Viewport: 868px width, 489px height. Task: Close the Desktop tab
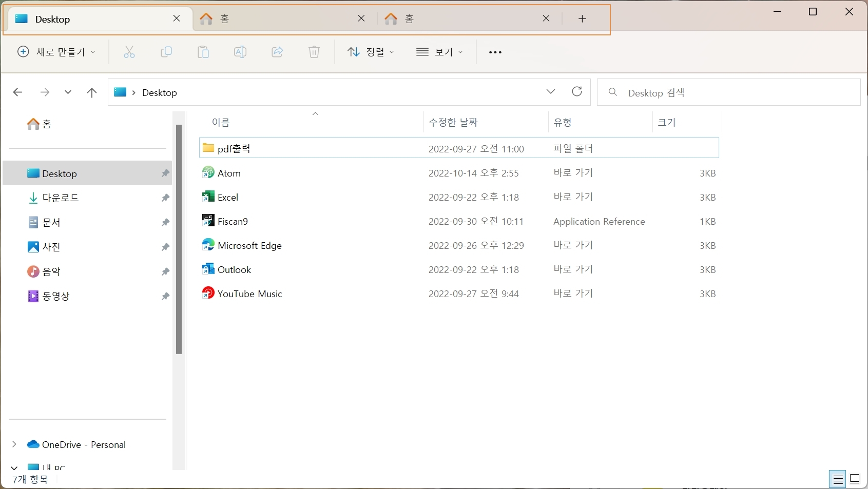click(x=177, y=18)
